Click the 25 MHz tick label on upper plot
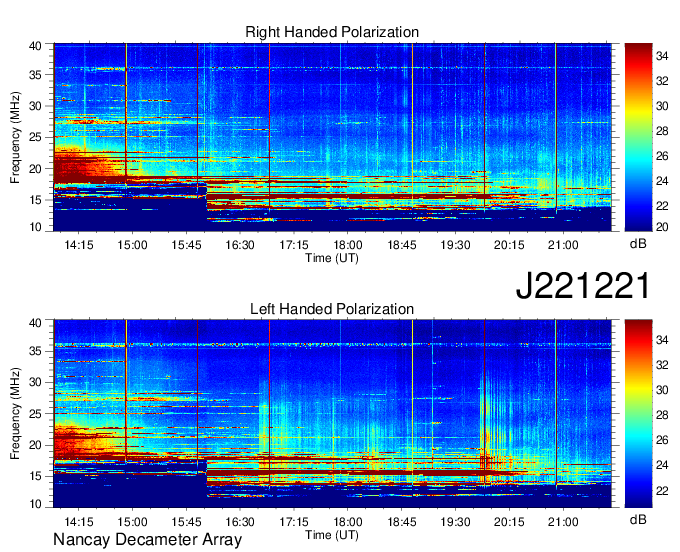The height and width of the screenshot is (552, 680). (x=35, y=137)
